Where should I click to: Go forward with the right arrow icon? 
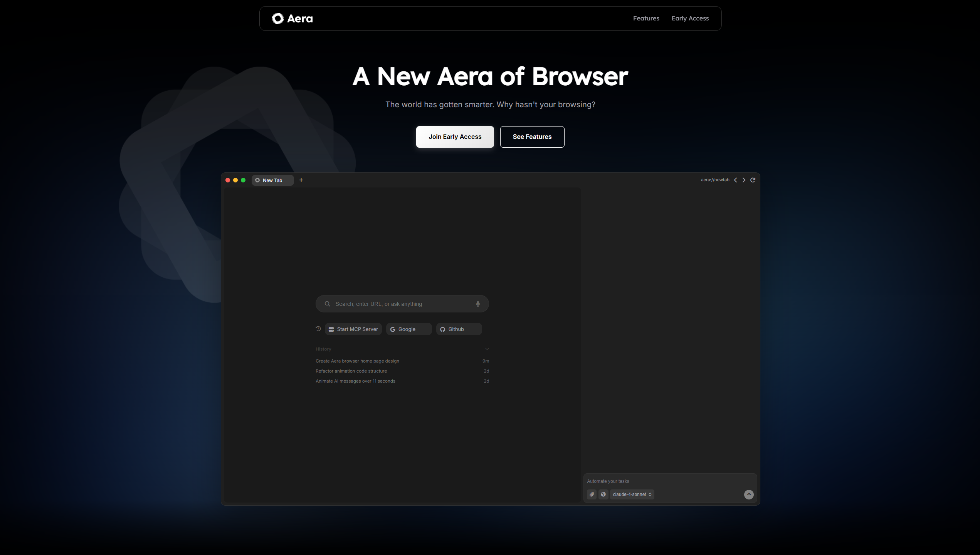pos(744,180)
